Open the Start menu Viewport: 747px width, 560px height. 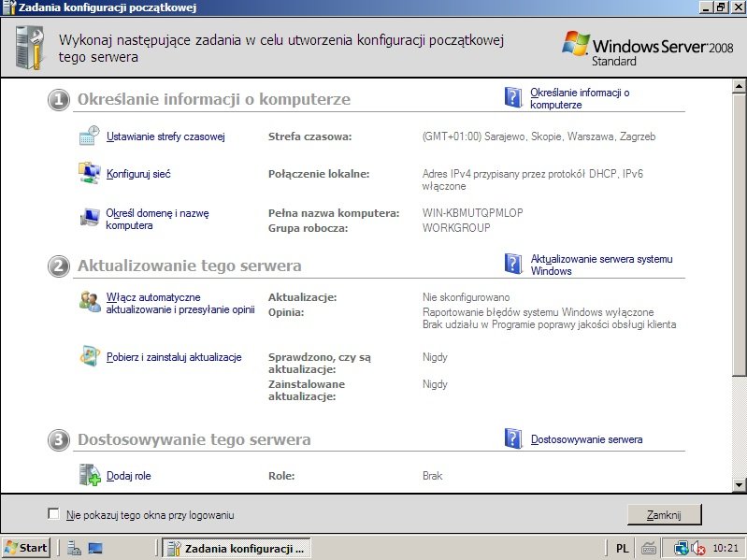(26, 548)
